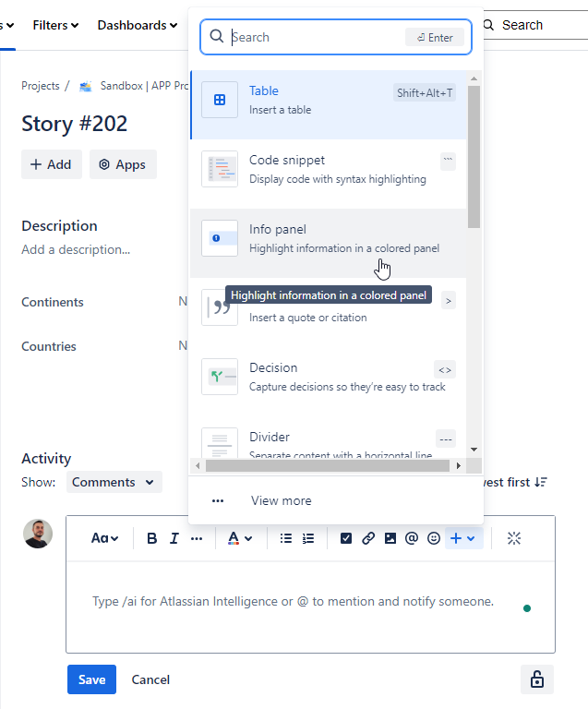Click the Quote icon thumbnail
This screenshot has height=709, width=588.
(x=220, y=307)
